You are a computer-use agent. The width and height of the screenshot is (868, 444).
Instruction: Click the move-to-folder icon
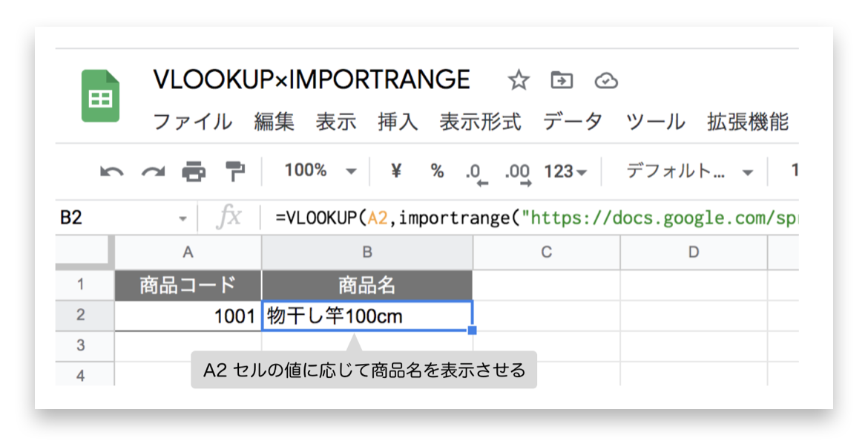click(562, 81)
